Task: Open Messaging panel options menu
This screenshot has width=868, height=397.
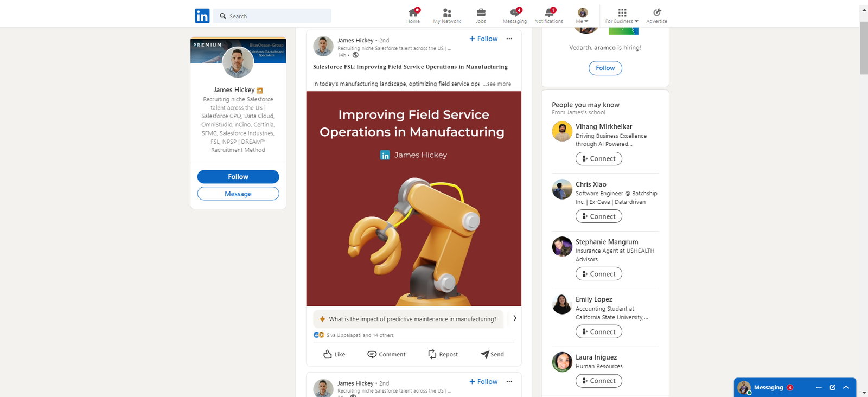Action: pos(819,387)
